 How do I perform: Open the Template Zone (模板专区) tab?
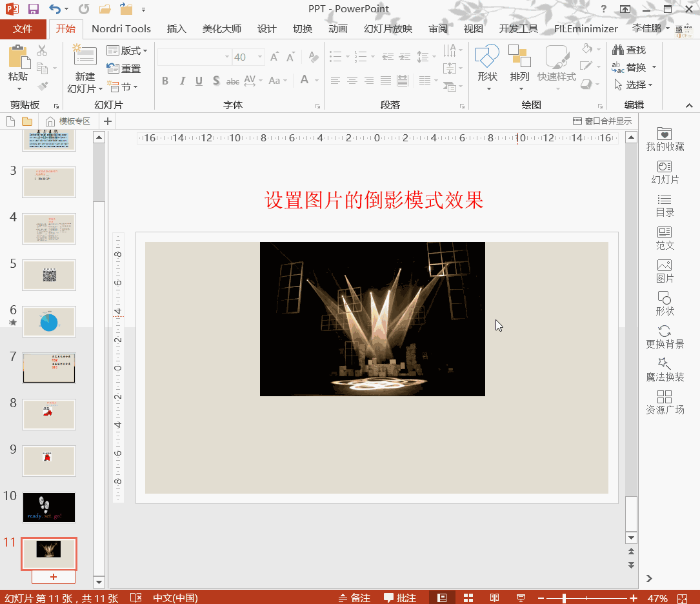[68, 121]
